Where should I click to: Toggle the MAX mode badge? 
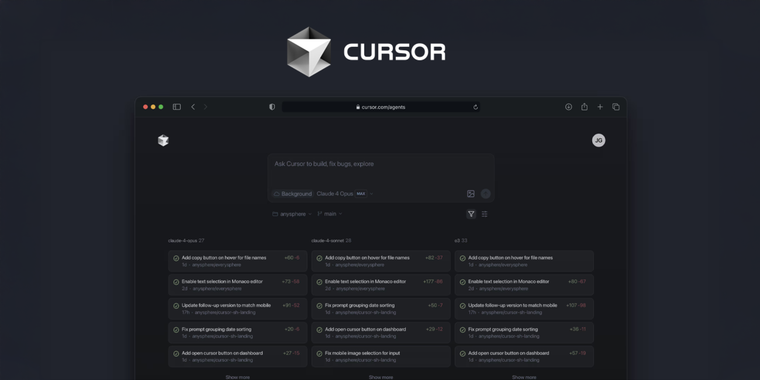pos(361,194)
